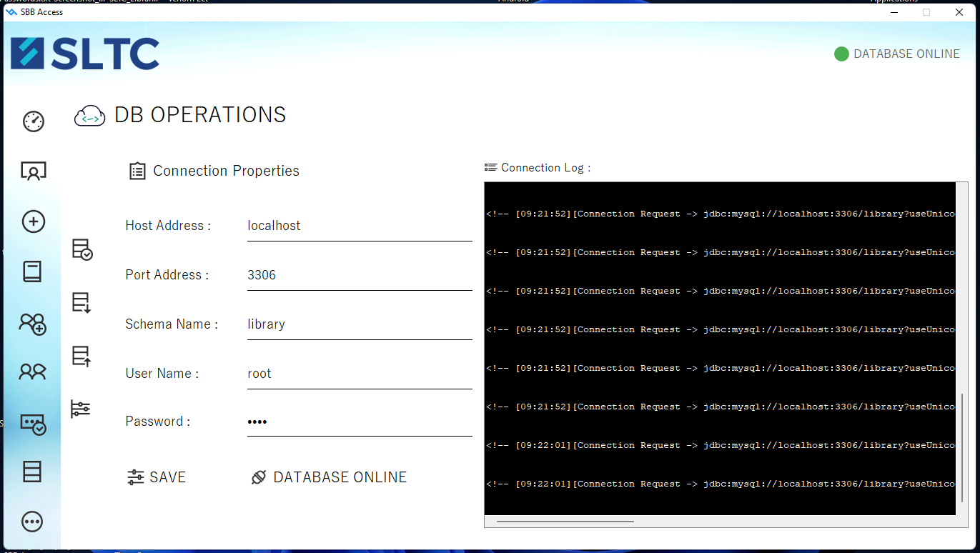The image size is (980, 553).
Task: Click the vertical scrollbar of connection log
Action: [962, 447]
